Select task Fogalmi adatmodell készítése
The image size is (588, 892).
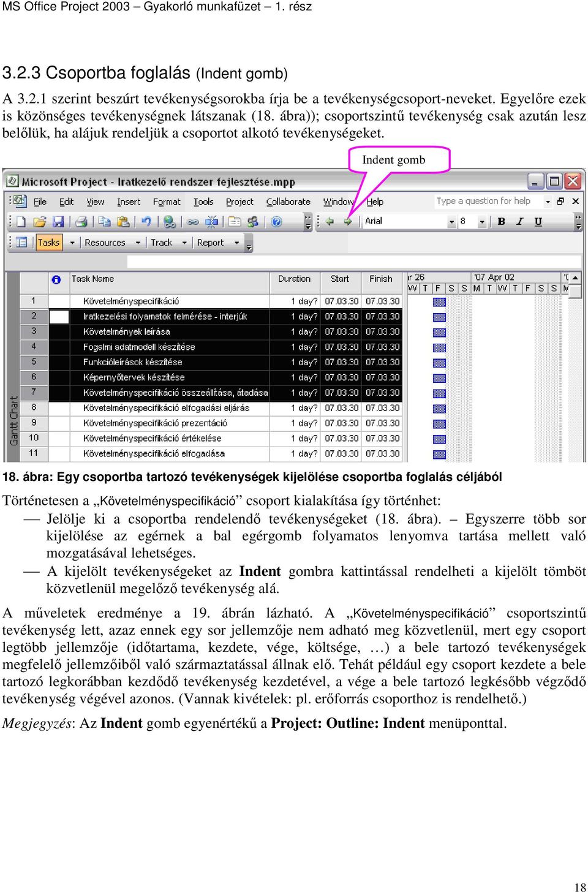139,347
